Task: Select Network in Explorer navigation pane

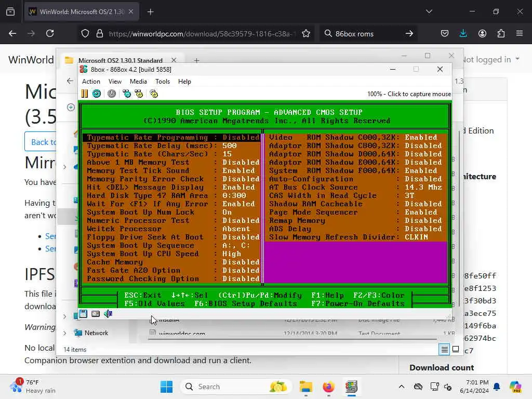Action: pyautogui.click(x=96, y=333)
